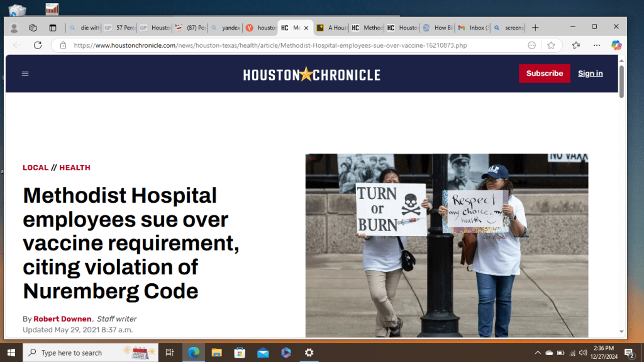
Task: Refresh the current page
Action: pos(38,45)
